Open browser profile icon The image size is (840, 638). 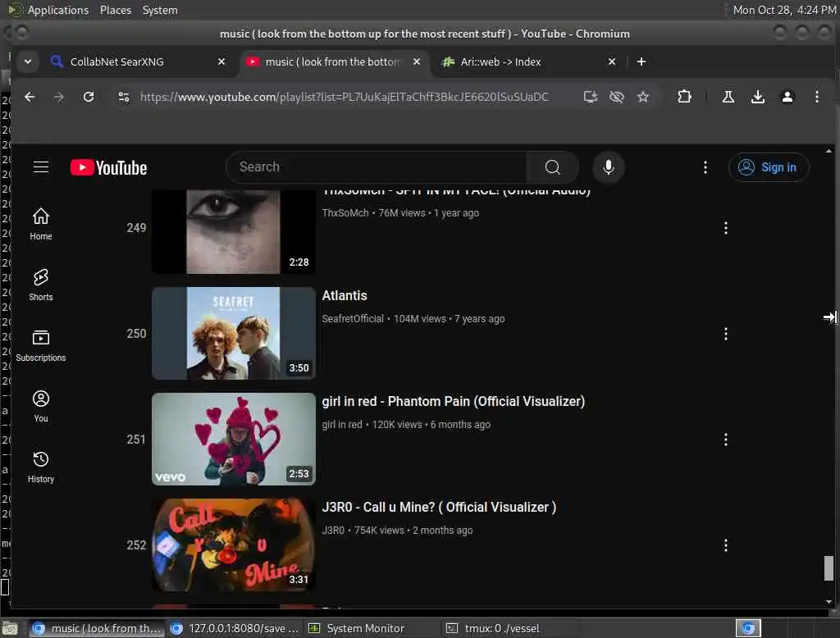click(787, 97)
